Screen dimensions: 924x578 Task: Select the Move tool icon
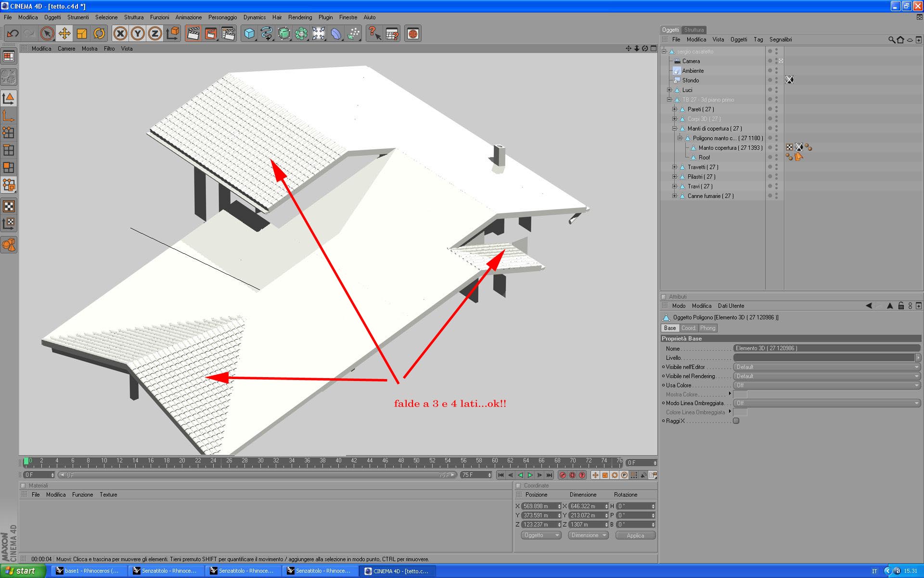click(64, 34)
